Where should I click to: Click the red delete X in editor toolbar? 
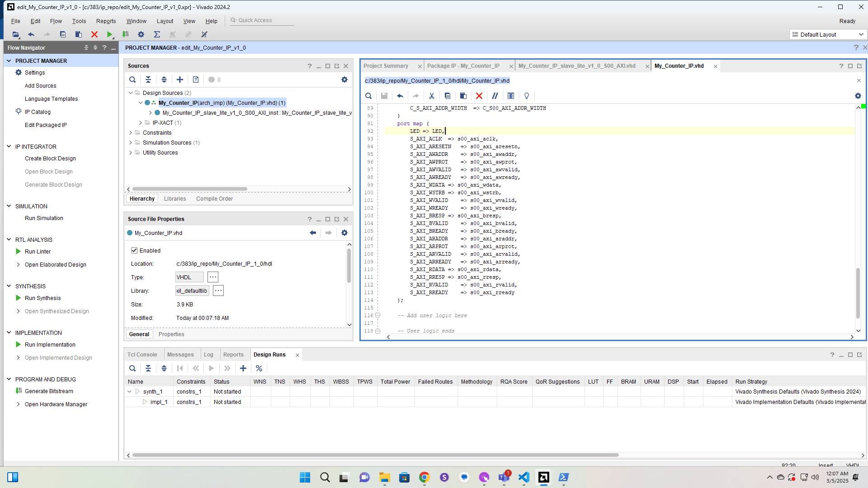coord(479,96)
